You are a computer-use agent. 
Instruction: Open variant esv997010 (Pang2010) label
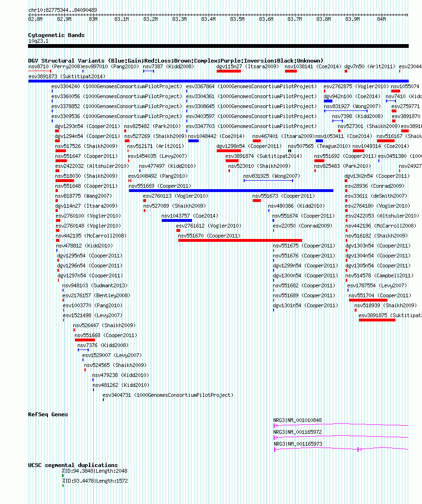click(110, 66)
